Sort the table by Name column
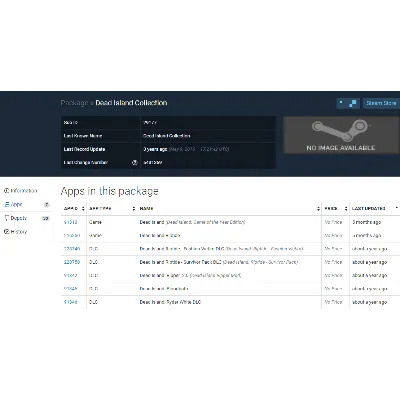 pyautogui.click(x=229, y=209)
